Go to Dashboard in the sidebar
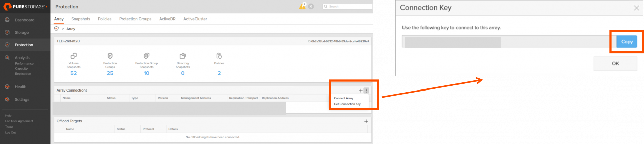This screenshot has height=144, width=644. click(24, 20)
